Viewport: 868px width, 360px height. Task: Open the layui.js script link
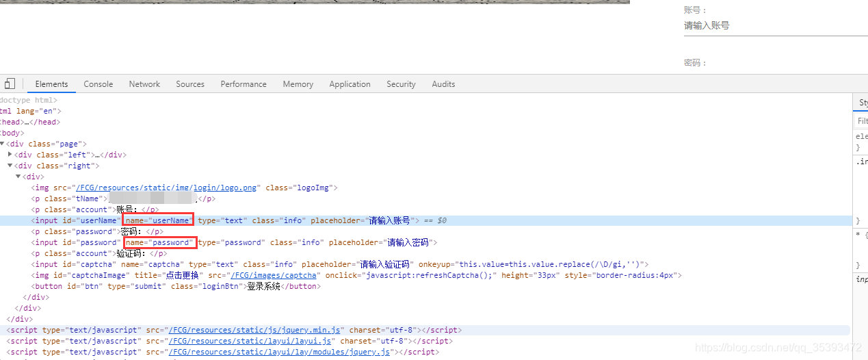250,341
